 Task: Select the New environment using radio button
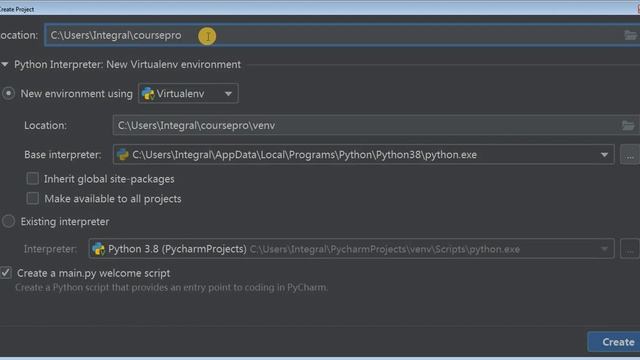(8, 93)
